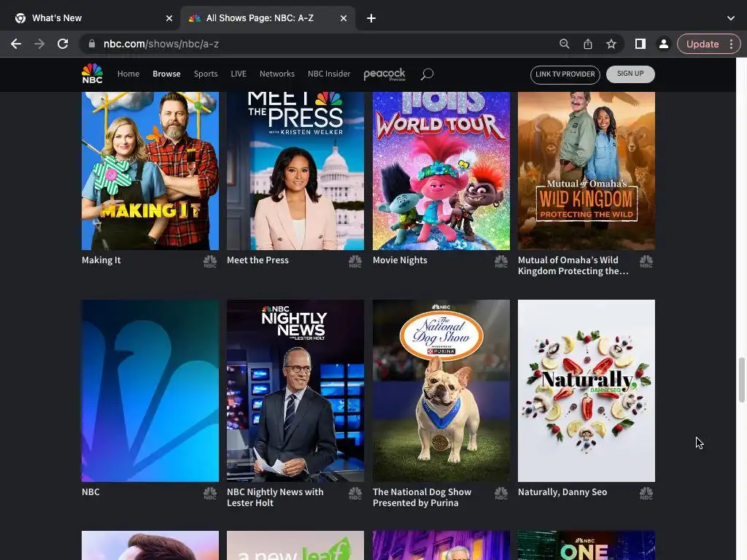Reload the page with refresh icon

(x=63, y=44)
